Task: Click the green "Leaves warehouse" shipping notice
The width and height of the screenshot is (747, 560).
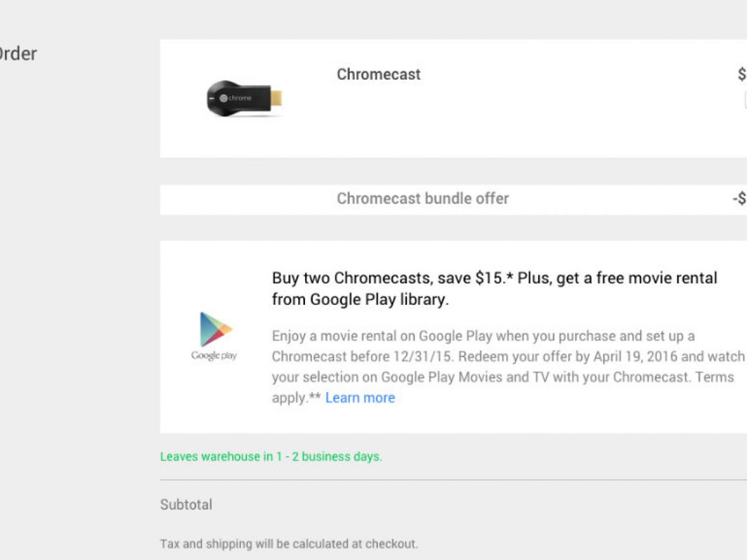Action: (271, 456)
